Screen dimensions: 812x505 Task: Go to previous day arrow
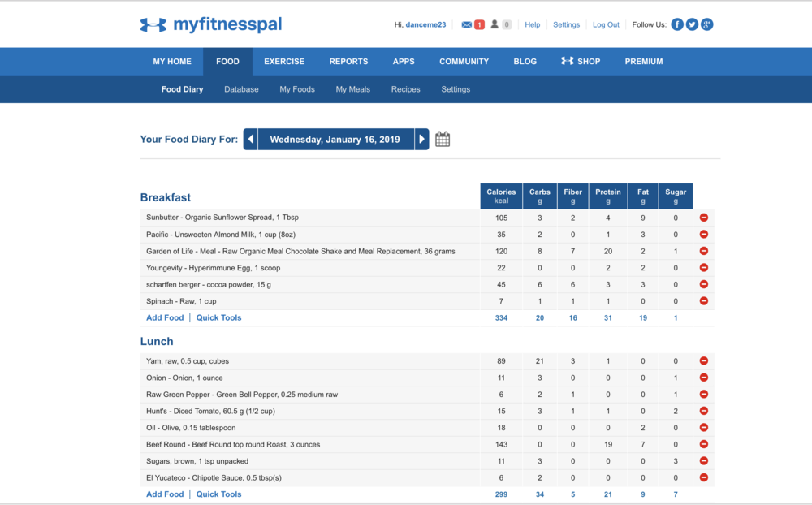[251, 140]
